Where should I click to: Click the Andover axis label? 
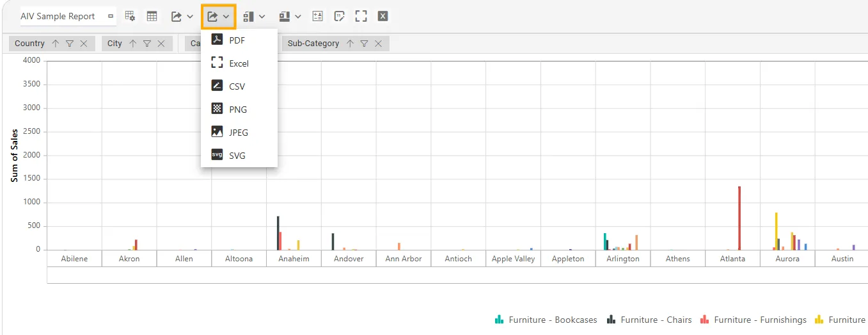point(349,259)
